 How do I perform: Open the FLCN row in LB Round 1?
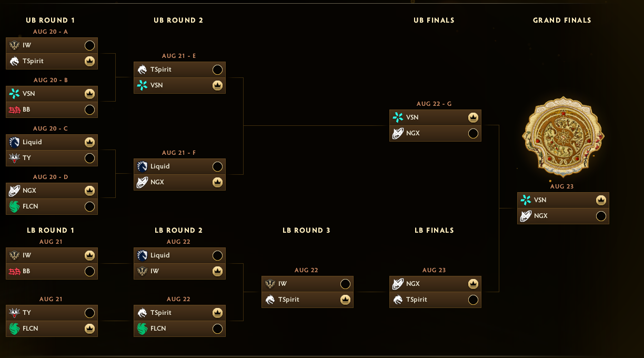coord(52,329)
